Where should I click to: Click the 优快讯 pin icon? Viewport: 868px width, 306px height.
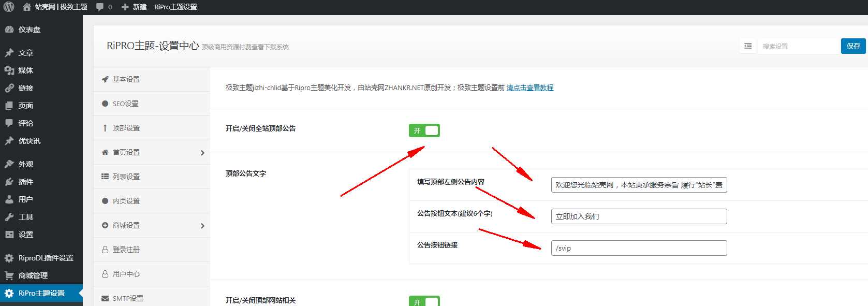pos(9,141)
